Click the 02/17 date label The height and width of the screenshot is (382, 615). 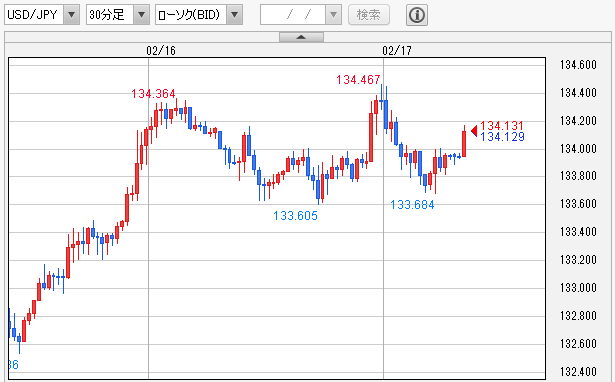(397, 51)
